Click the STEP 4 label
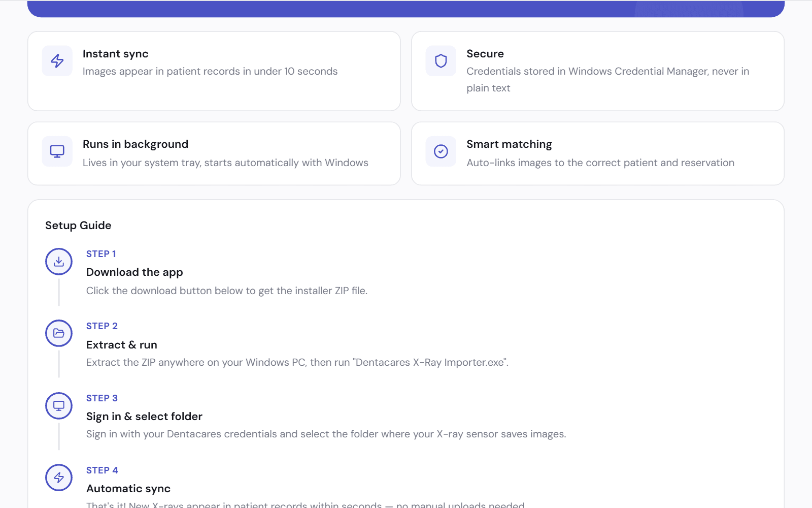Viewport: 812px width, 508px height. pos(102,470)
